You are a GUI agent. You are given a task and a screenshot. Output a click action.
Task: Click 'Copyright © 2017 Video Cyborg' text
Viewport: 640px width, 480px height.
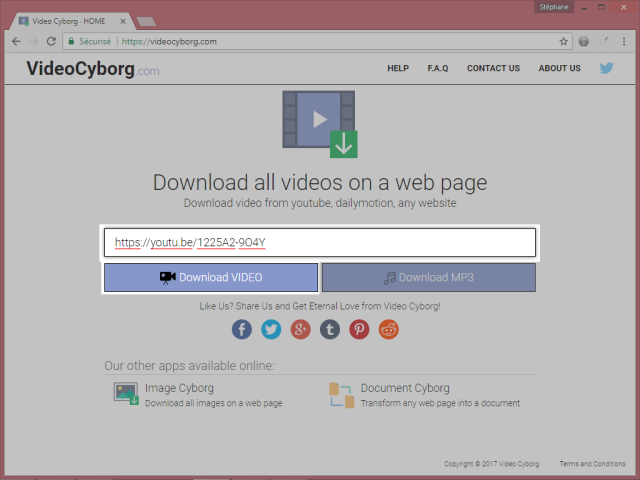(491, 464)
